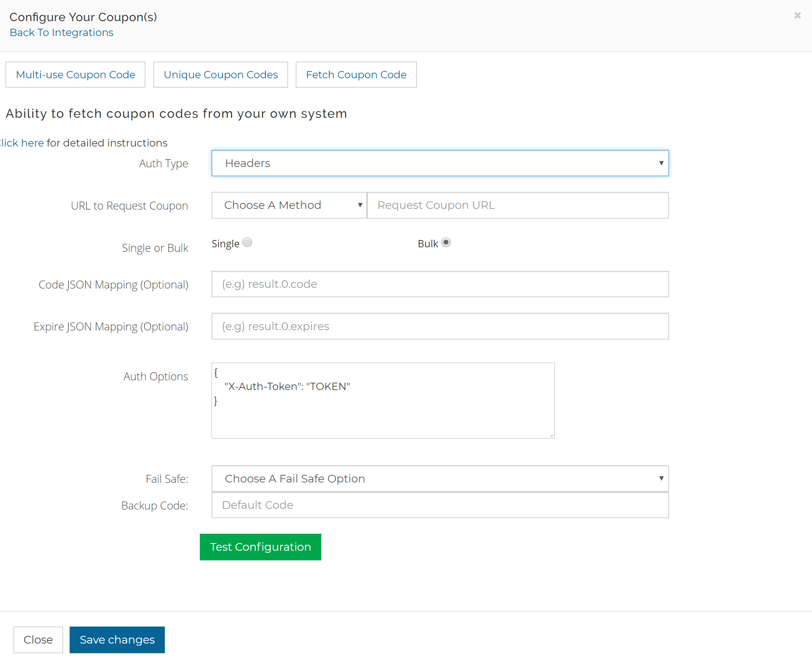Go Back To Integrations
Image resolution: width=812 pixels, height=665 pixels.
pyautogui.click(x=61, y=32)
